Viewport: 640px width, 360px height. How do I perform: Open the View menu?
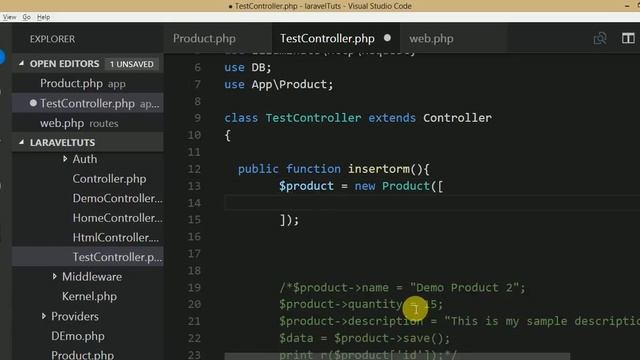(x=9, y=17)
